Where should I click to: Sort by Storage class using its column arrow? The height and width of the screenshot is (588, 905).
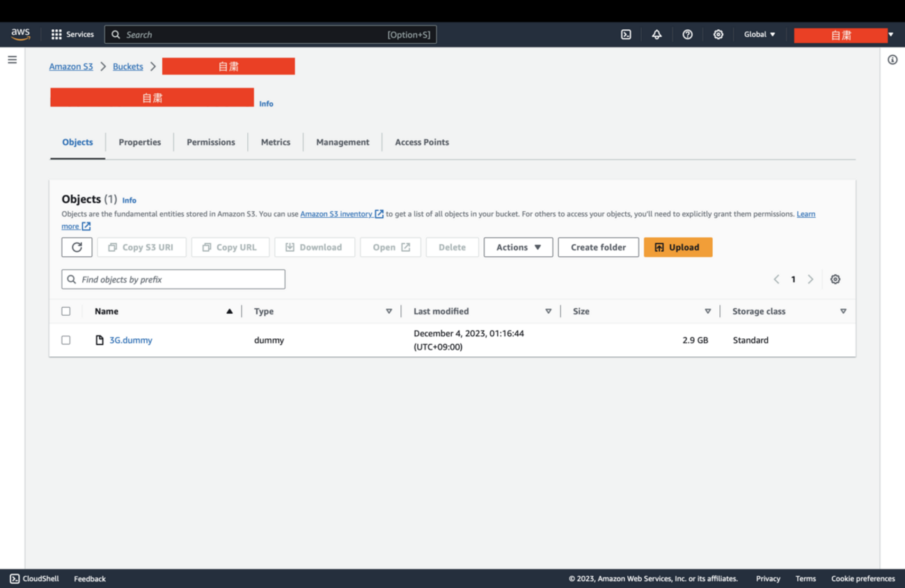click(843, 311)
